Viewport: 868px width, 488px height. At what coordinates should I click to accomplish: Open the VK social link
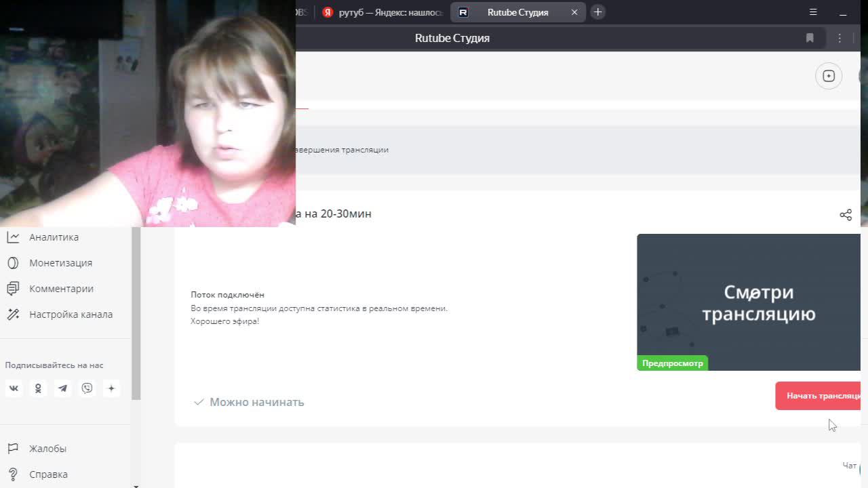point(14,388)
